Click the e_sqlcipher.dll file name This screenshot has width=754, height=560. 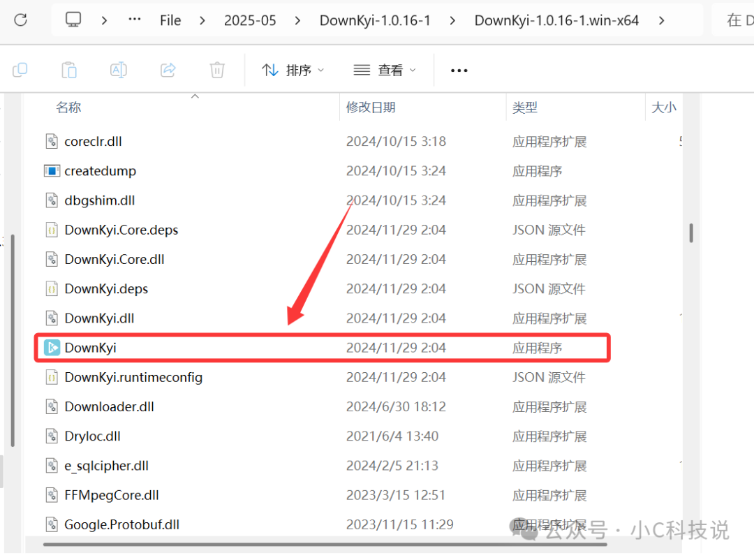[106, 466]
